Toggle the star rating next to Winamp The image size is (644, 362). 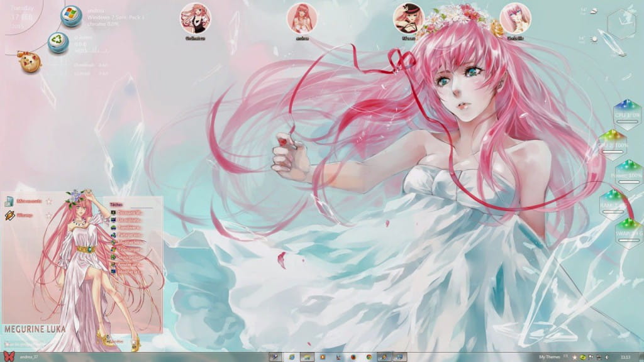click(x=49, y=214)
